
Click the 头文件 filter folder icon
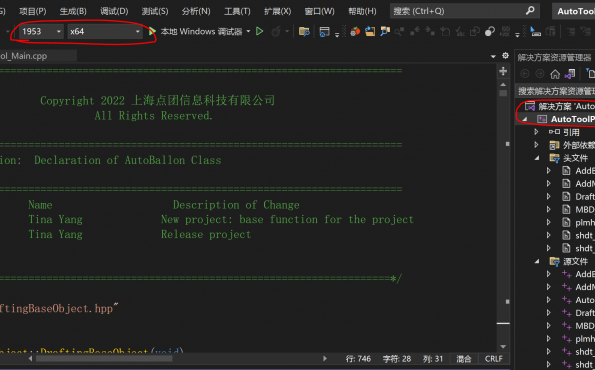(x=554, y=158)
